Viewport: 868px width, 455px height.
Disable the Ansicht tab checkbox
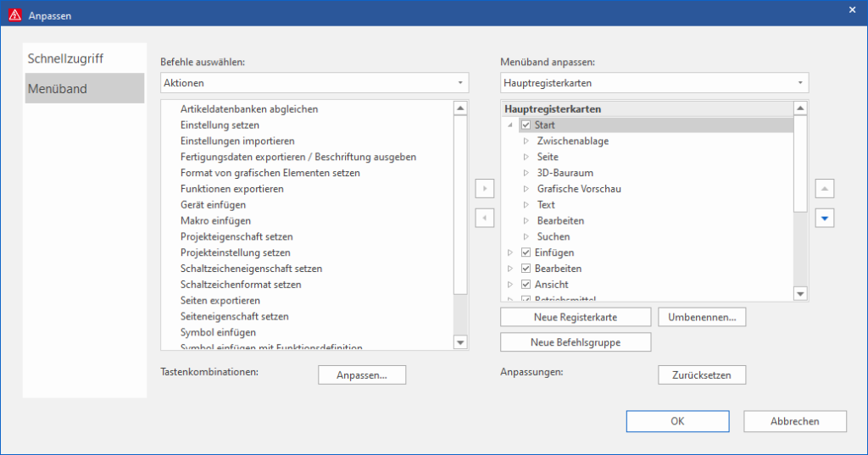[x=526, y=285]
